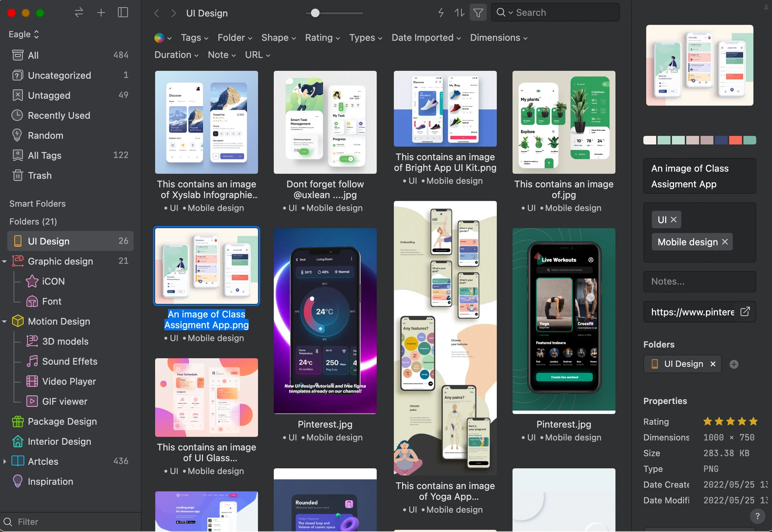Click the coral red color swatch
The height and width of the screenshot is (532, 772).
point(735,140)
